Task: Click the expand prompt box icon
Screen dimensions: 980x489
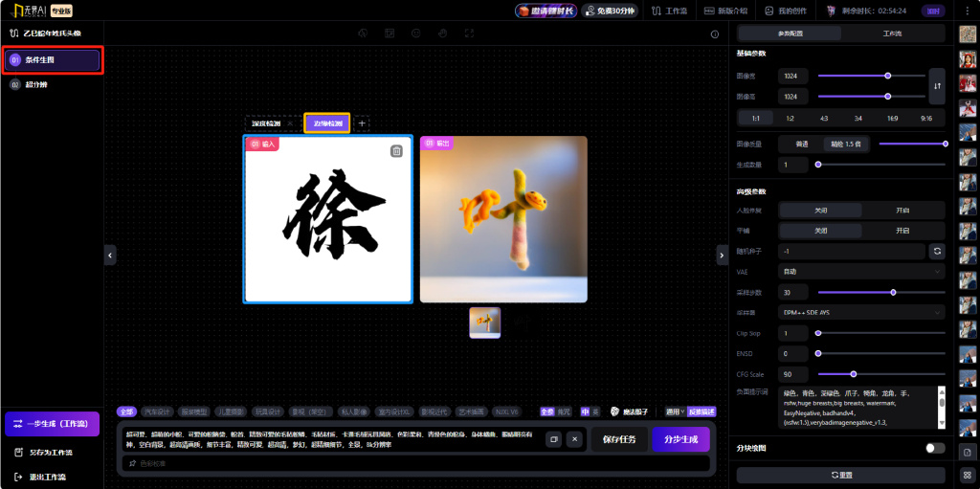Action: 553,439
